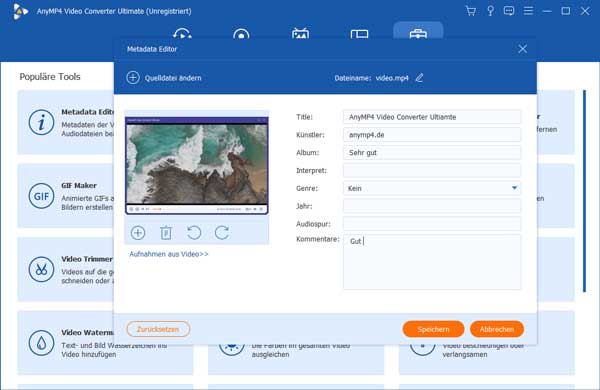Switch to the Toolbox tab

tap(418, 33)
